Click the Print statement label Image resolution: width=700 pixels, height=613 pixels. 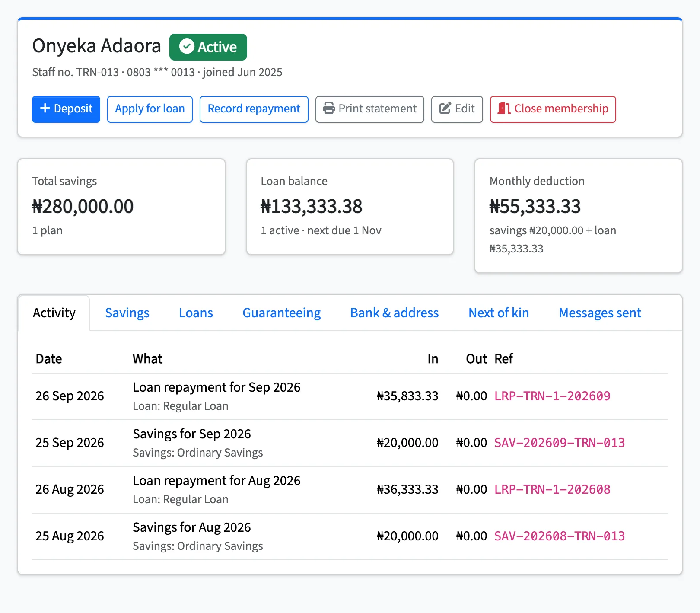coord(378,109)
